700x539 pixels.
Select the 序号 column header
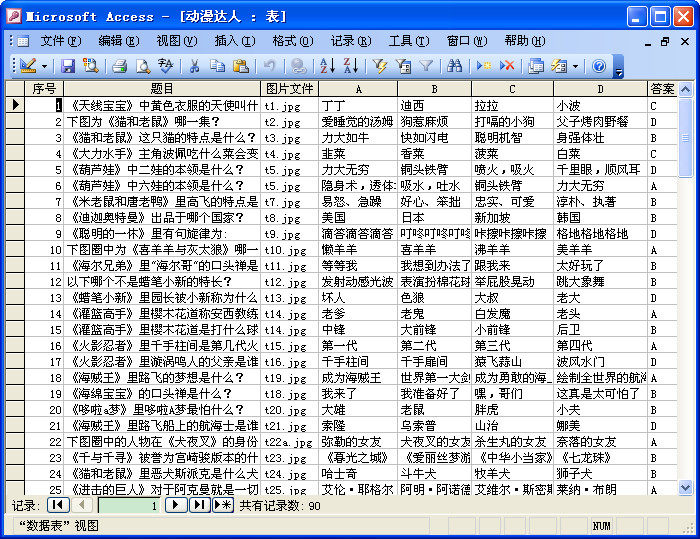pyautogui.click(x=44, y=89)
